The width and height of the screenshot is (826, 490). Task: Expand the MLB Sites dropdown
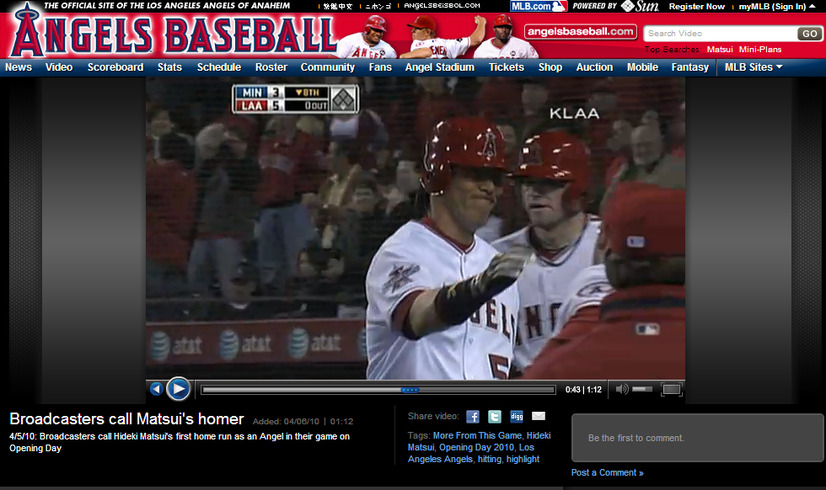[x=753, y=67]
